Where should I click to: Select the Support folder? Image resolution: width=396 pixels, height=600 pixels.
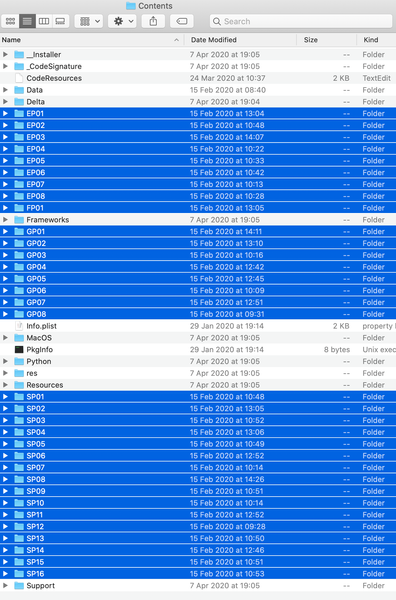(x=198, y=585)
